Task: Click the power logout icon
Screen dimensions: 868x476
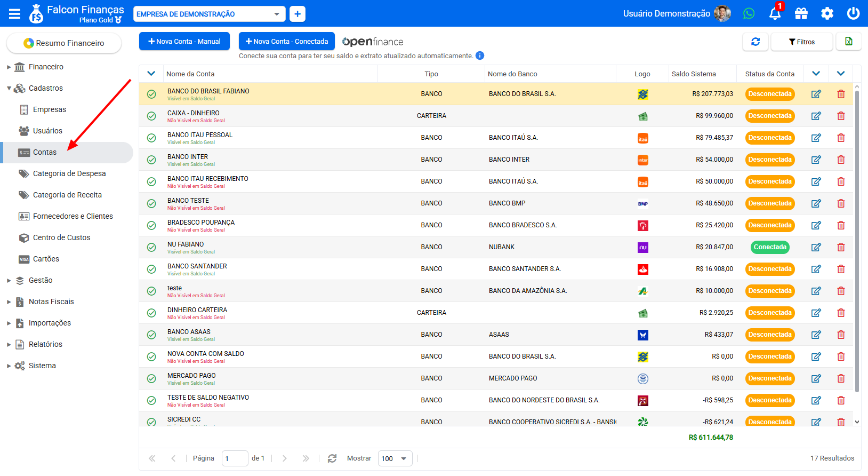Action: tap(853, 13)
